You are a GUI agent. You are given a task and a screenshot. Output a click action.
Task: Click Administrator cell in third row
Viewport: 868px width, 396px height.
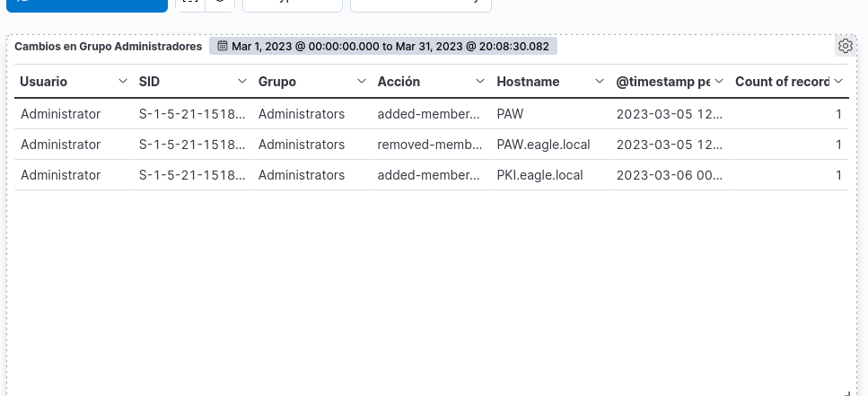pyautogui.click(x=60, y=175)
